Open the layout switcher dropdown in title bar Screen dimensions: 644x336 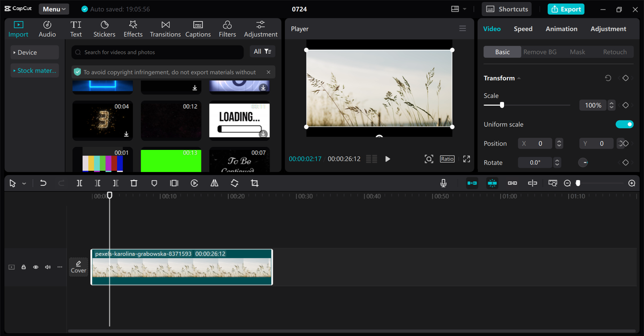pyautogui.click(x=459, y=9)
